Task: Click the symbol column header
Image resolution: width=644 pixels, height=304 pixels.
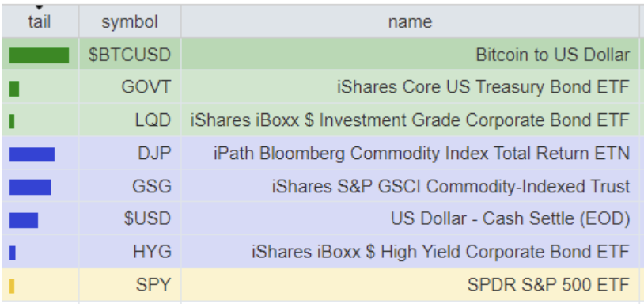Action: pyautogui.click(x=130, y=22)
